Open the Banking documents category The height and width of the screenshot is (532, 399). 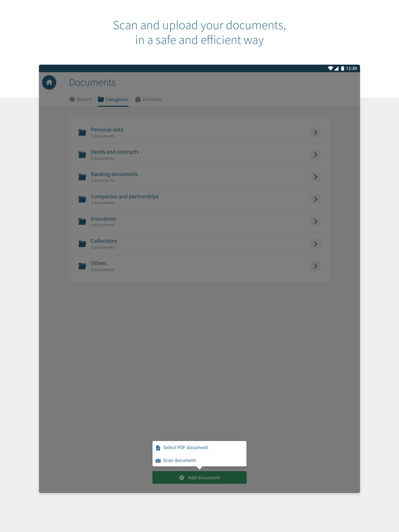(x=199, y=177)
